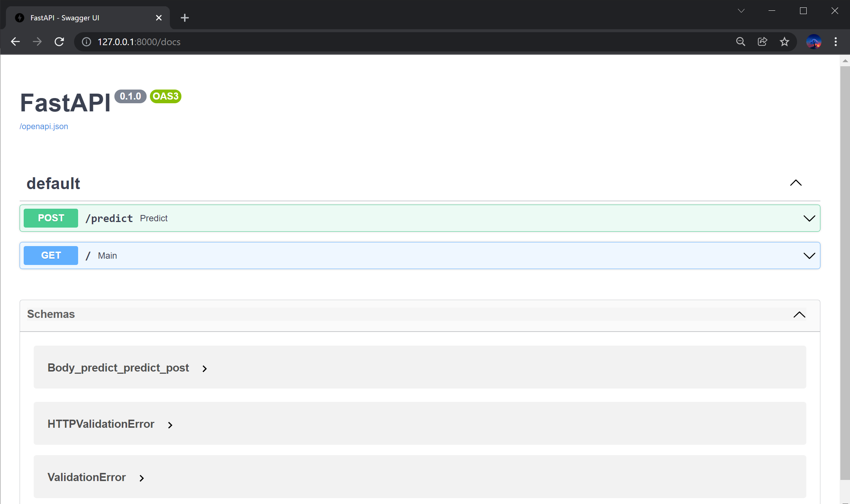Bookmark this page with the star
The image size is (850, 504).
(x=784, y=42)
